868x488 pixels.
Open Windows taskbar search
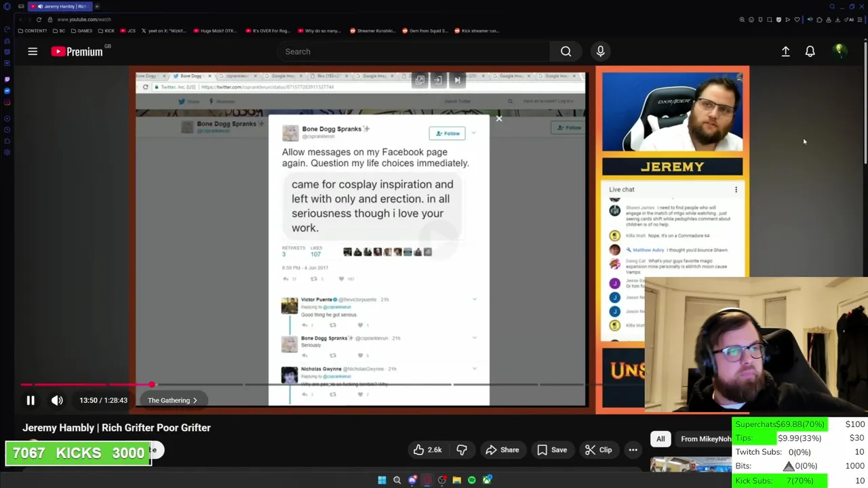(397, 481)
